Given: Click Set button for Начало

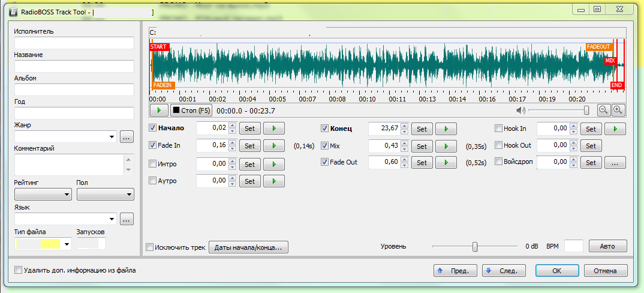Looking at the screenshot, I should pos(249,128).
